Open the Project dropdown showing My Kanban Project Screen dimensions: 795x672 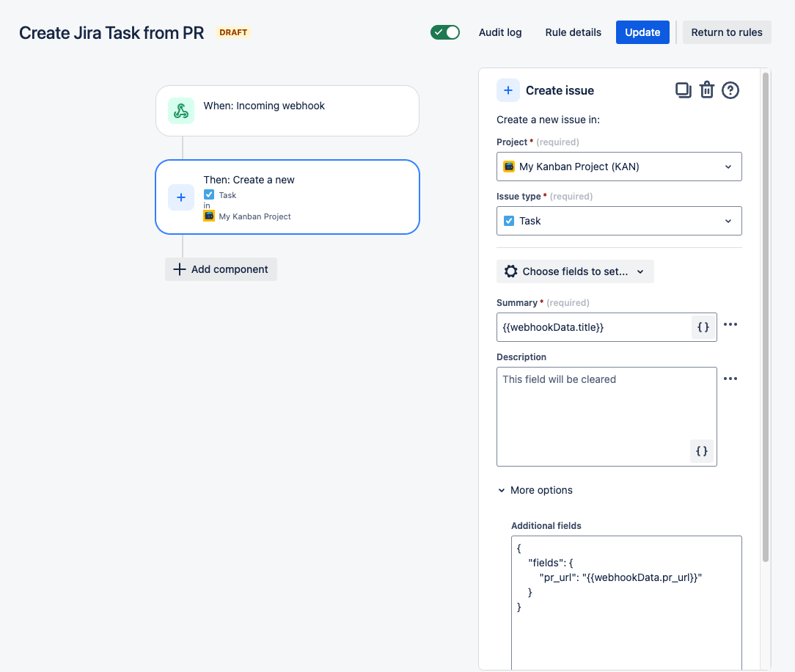pyautogui.click(x=619, y=167)
